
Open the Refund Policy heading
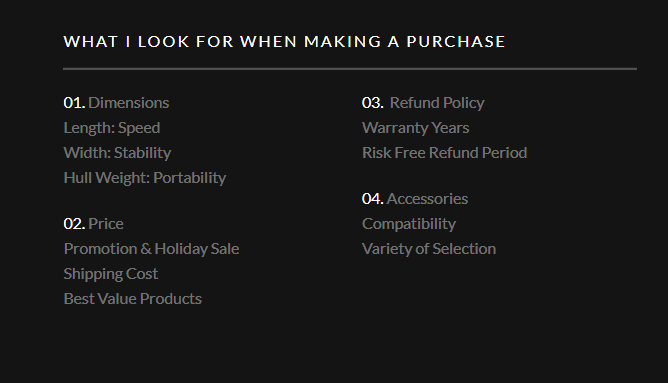tap(437, 103)
